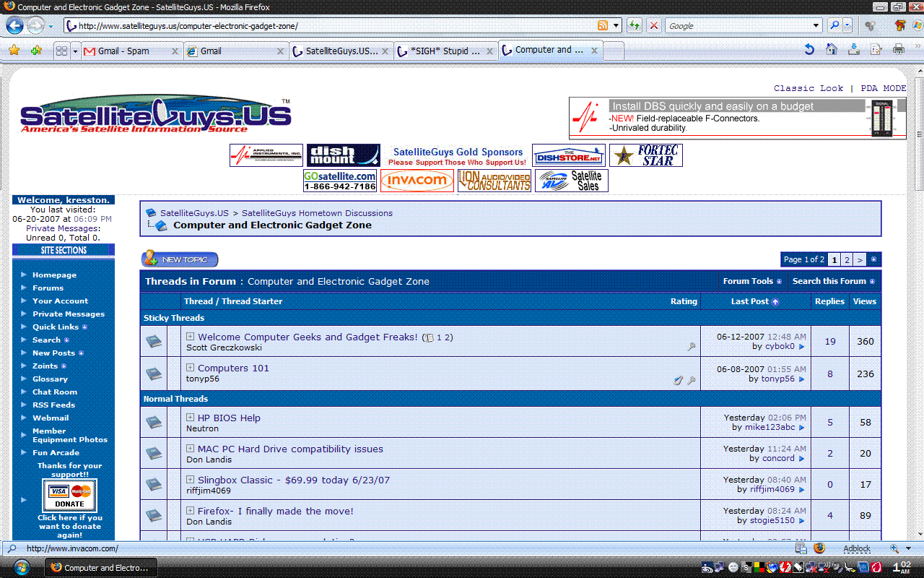Expand preview for MAC PC Hard Drive thread
The height and width of the screenshot is (578, 924).
191,449
